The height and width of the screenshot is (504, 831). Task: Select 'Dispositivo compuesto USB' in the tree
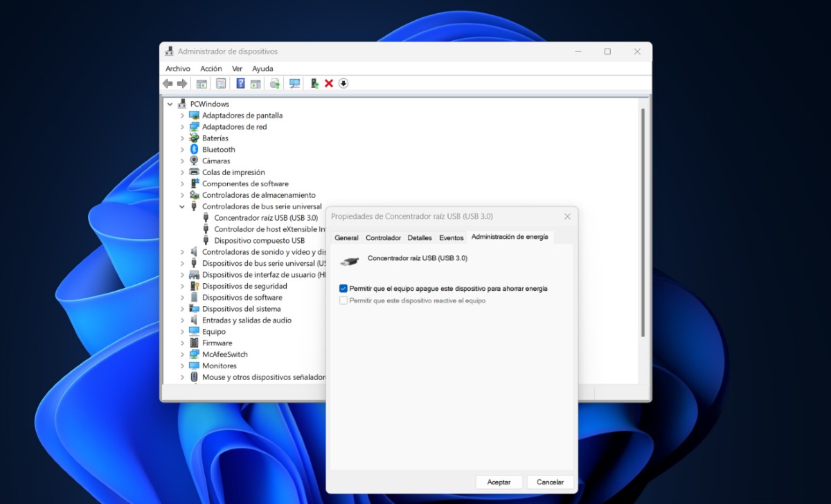point(260,240)
